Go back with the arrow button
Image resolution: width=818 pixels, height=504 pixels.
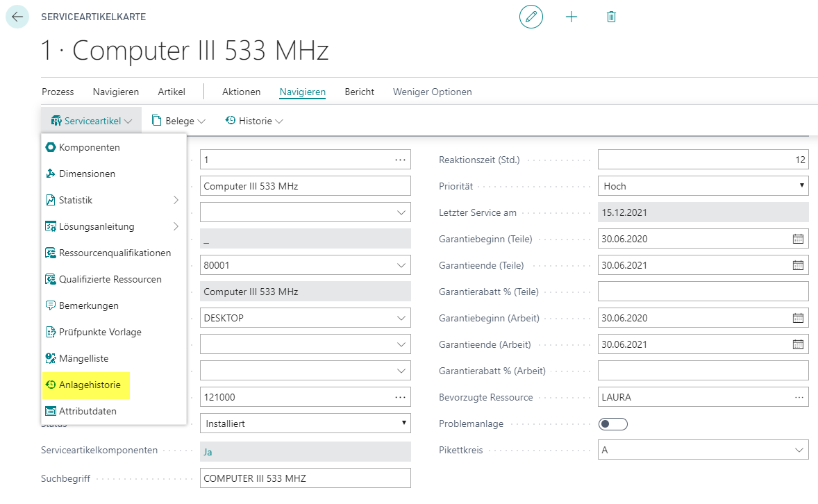pos(17,17)
